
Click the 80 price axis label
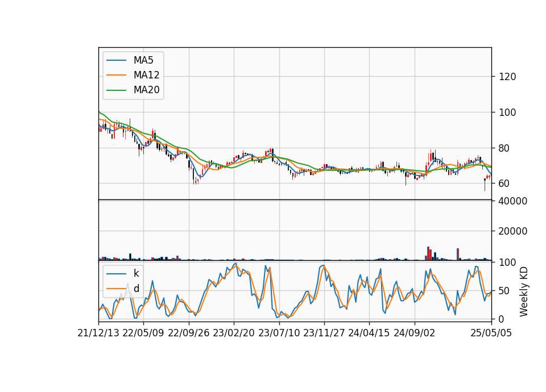point(504,148)
